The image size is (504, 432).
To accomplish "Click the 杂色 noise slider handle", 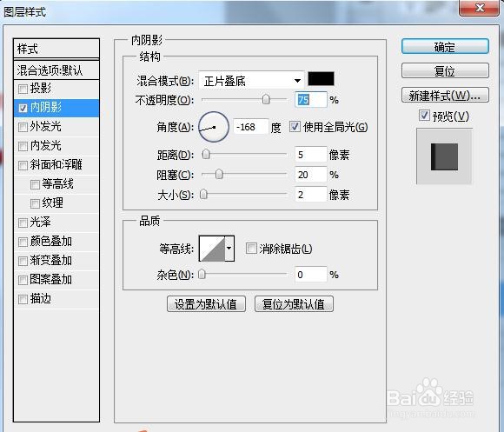I will pos(202,274).
